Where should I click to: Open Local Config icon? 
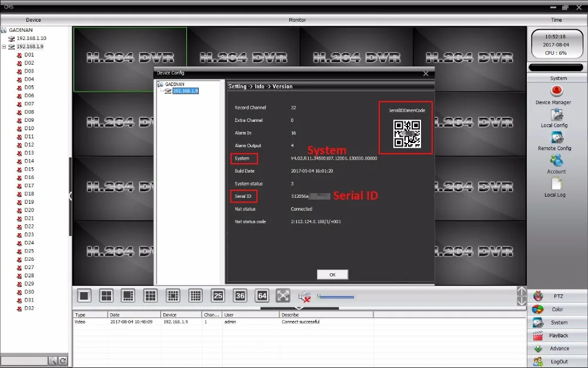pyautogui.click(x=556, y=115)
